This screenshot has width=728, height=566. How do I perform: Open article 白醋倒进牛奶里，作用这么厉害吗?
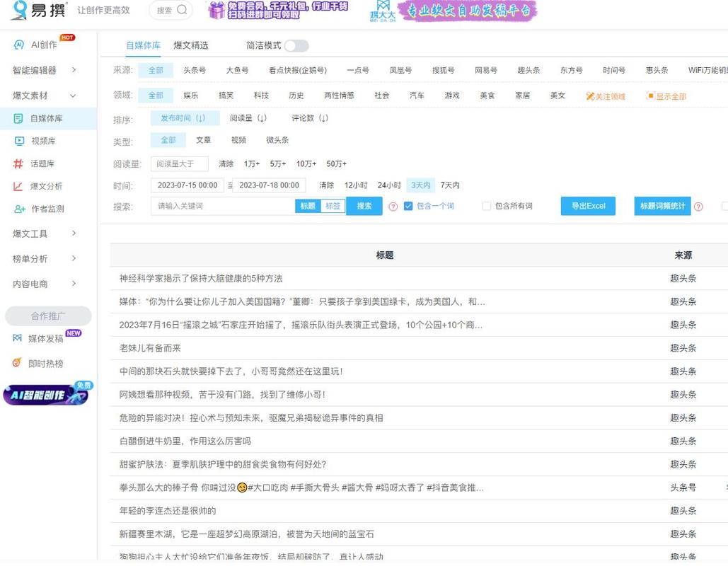(185, 441)
